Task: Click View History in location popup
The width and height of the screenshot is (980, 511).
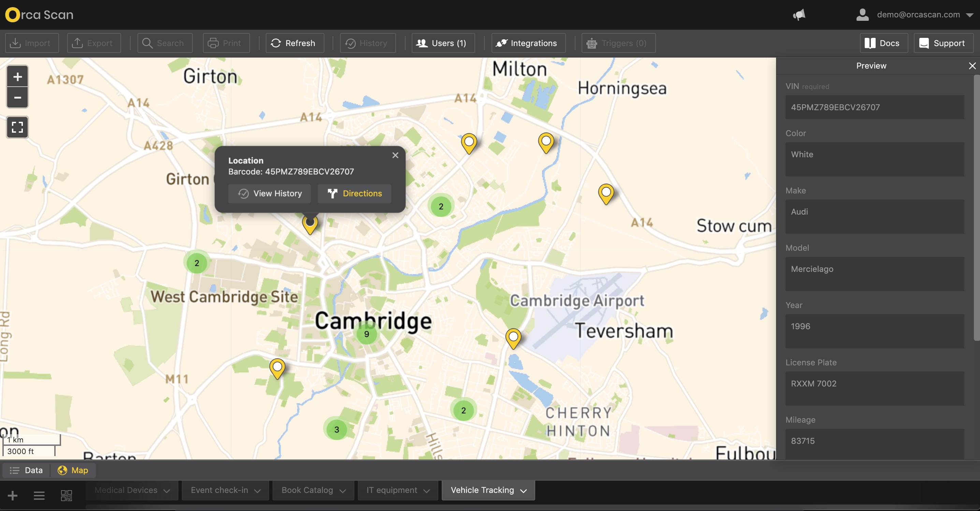Action: click(x=270, y=193)
